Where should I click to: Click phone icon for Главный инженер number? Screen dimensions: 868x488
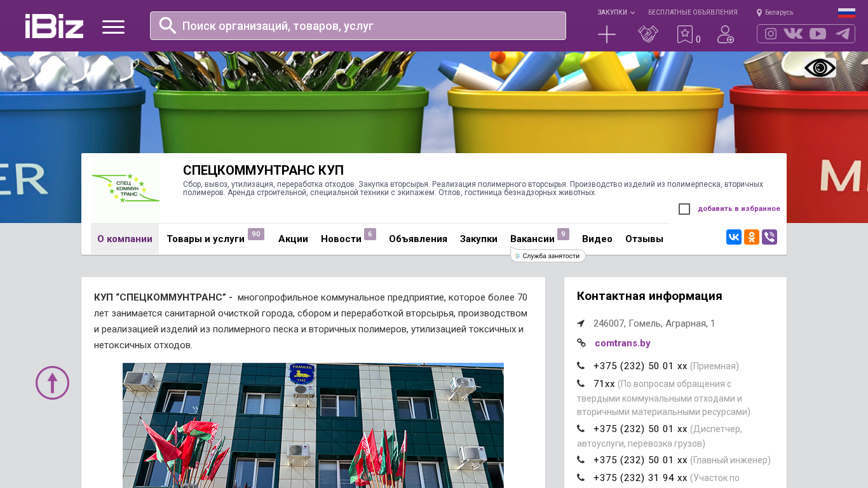pos(581,460)
